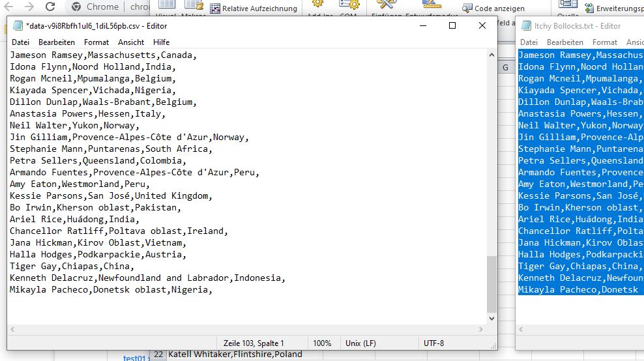
Task: Maximize the data csv Editor window
Action: (452, 25)
